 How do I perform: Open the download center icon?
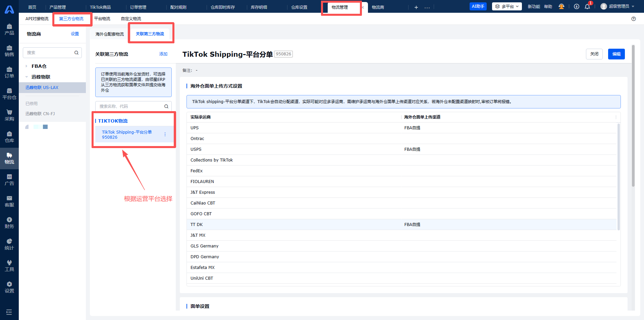tap(577, 6)
